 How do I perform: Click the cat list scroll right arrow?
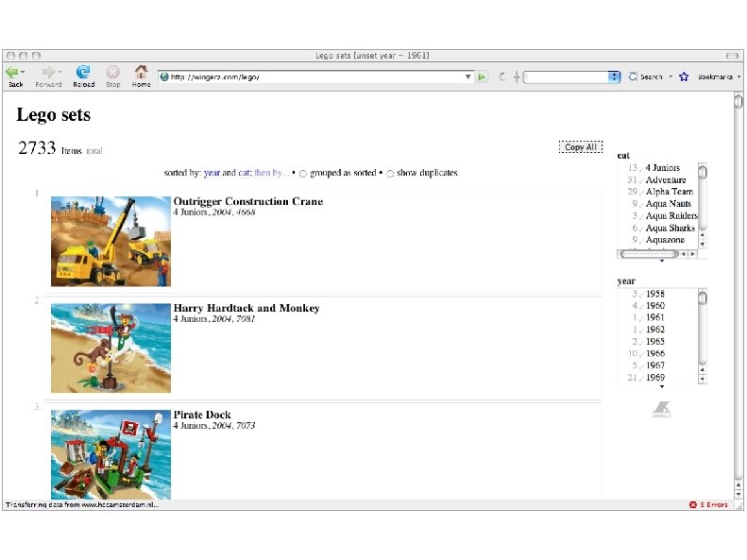[x=692, y=254]
